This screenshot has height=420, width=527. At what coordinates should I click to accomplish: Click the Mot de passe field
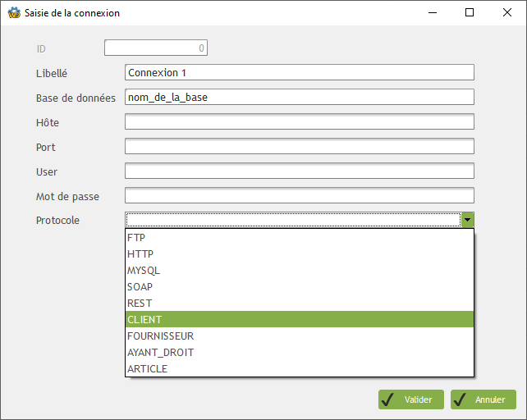pos(300,195)
